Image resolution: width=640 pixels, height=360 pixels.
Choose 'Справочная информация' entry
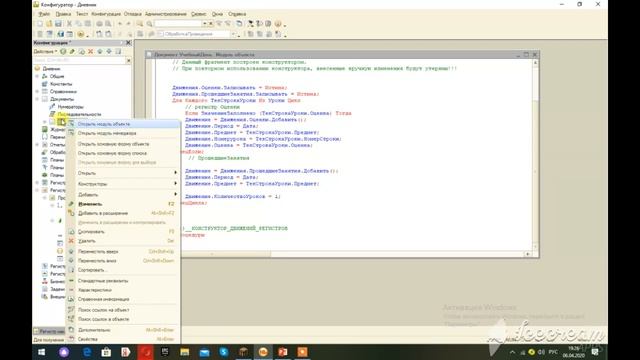tap(122, 299)
